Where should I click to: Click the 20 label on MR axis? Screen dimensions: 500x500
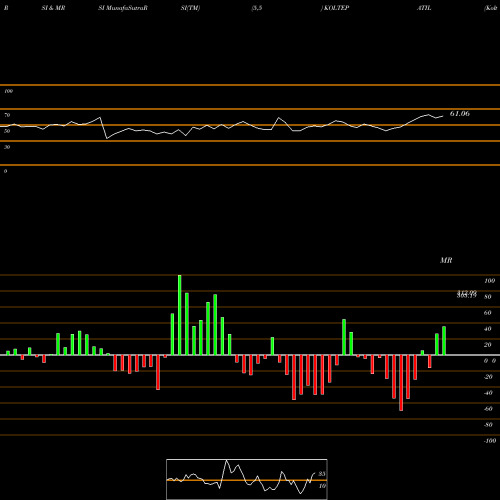click(x=488, y=345)
